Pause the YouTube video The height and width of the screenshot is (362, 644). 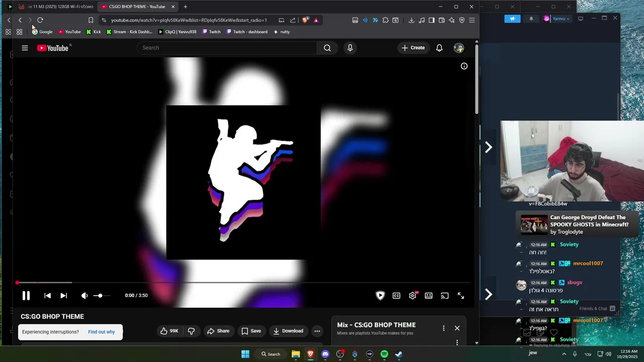[x=26, y=296]
